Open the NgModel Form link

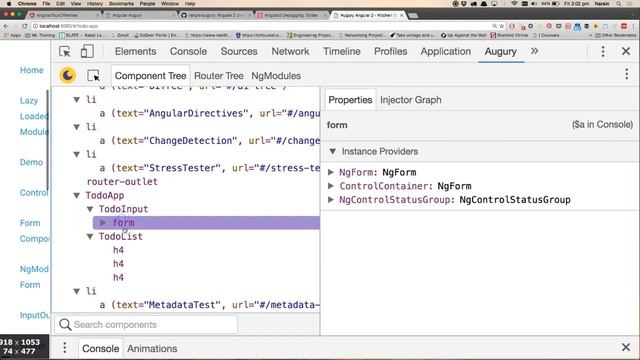click(34, 277)
